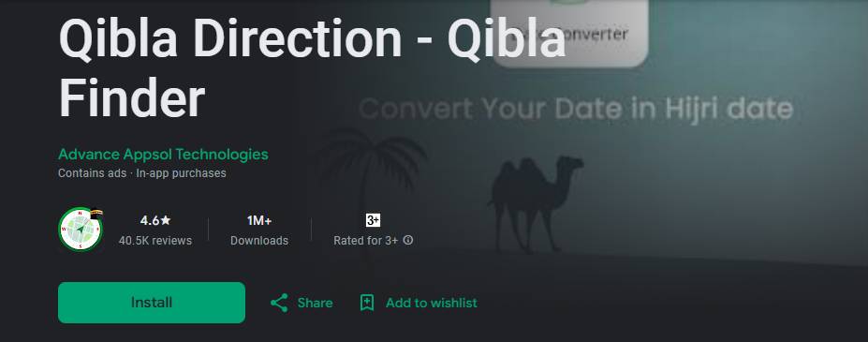Click the 1M+ downloads count
868x342 pixels.
(x=259, y=220)
